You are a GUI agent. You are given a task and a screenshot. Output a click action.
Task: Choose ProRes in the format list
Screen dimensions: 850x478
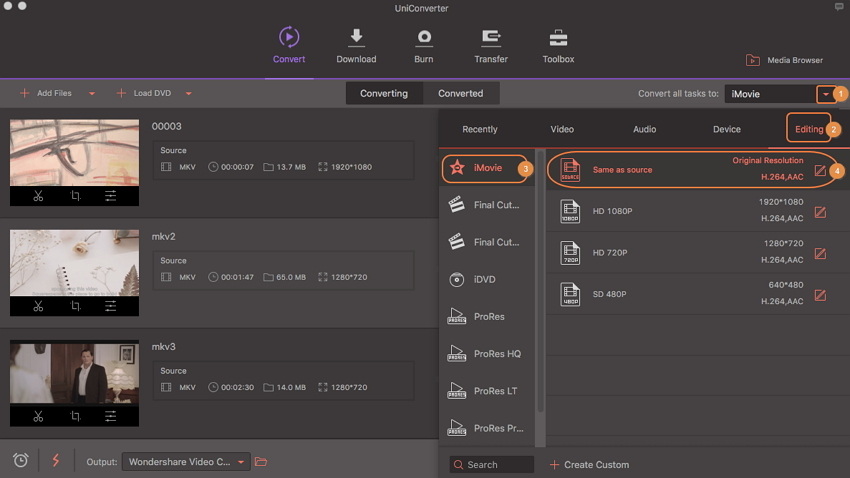(x=486, y=316)
